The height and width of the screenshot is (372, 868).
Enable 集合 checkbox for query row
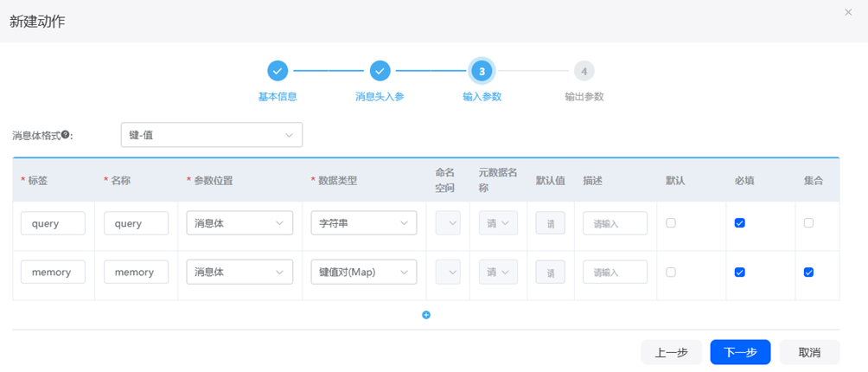coord(808,223)
